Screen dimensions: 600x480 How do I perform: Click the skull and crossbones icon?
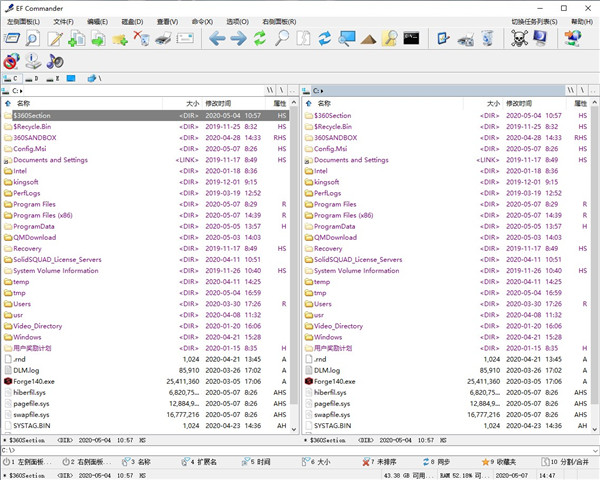tap(519, 39)
